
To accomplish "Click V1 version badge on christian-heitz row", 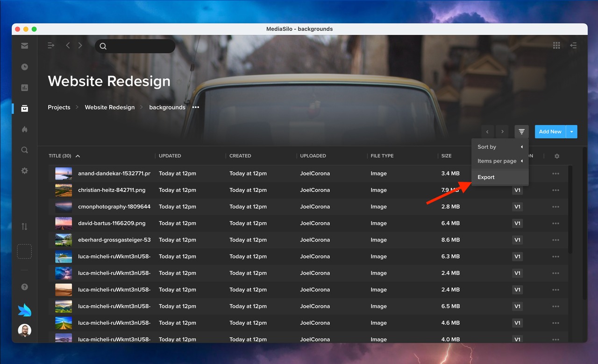I will [x=517, y=190].
